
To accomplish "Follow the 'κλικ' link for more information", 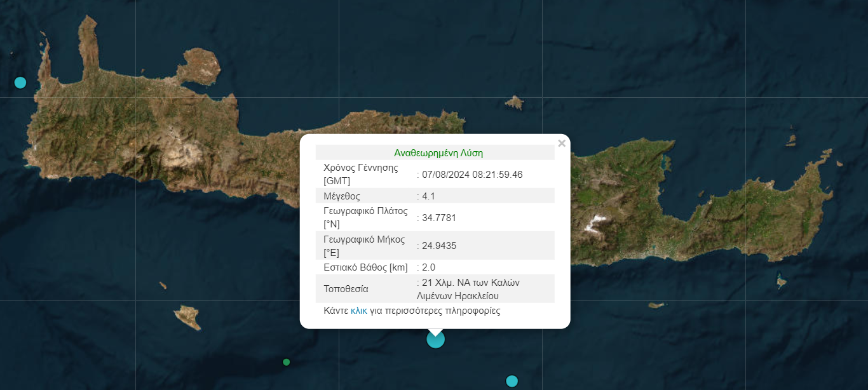I will point(358,311).
